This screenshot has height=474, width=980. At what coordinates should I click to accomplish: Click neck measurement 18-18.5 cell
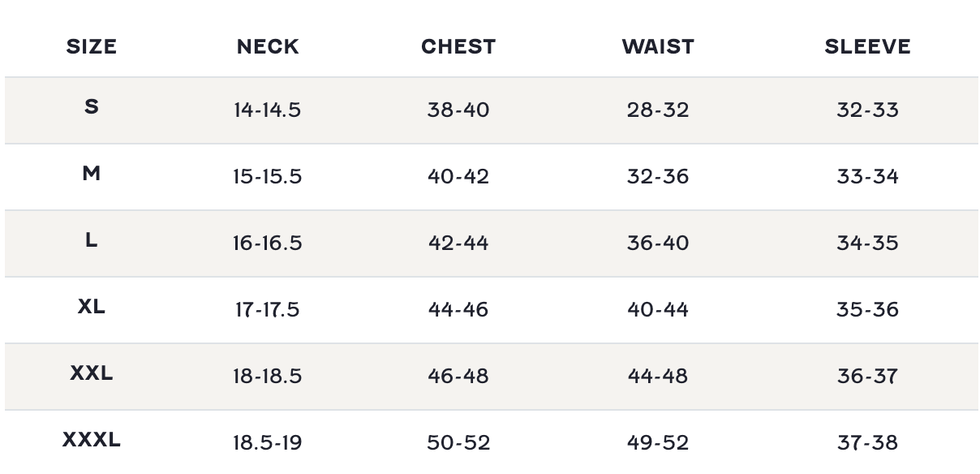click(267, 377)
